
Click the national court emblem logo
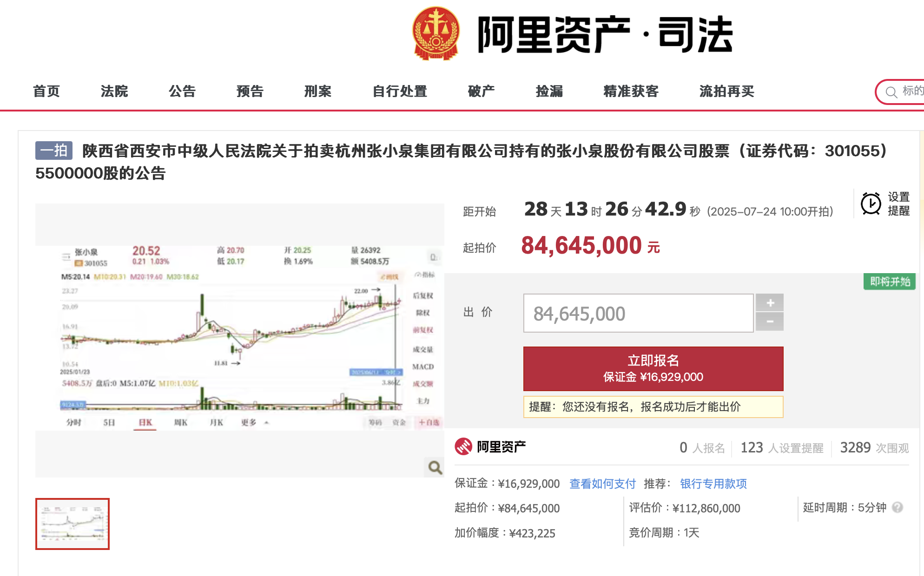tap(436, 33)
